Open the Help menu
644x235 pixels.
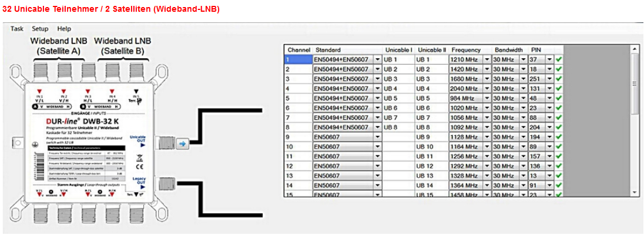coord(64,28)
